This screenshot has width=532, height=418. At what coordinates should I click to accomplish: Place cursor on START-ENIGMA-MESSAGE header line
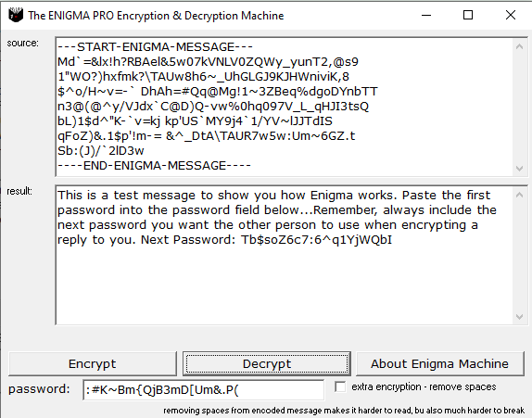point(155,47)
